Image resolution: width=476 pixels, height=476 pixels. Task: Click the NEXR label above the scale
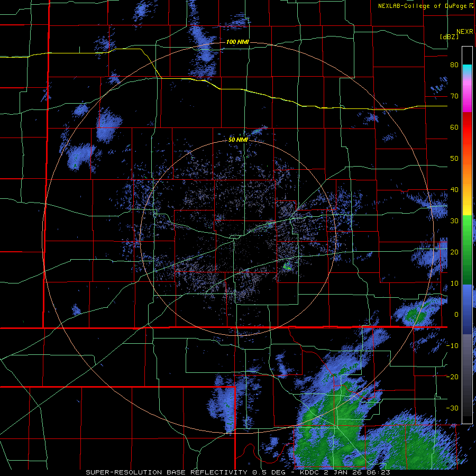point(465,32)
